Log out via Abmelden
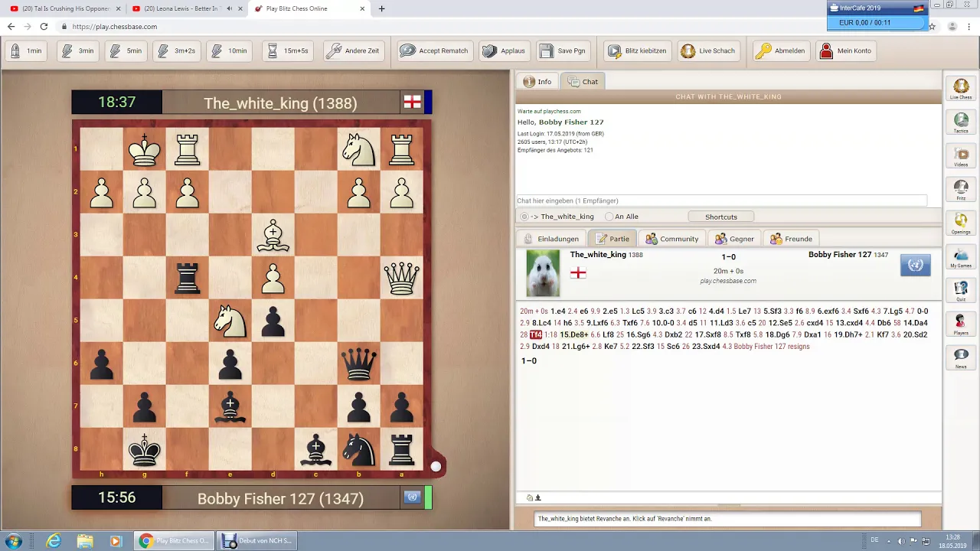The height and width of the screenshot is (551, 980). click(x=781, y=51)
